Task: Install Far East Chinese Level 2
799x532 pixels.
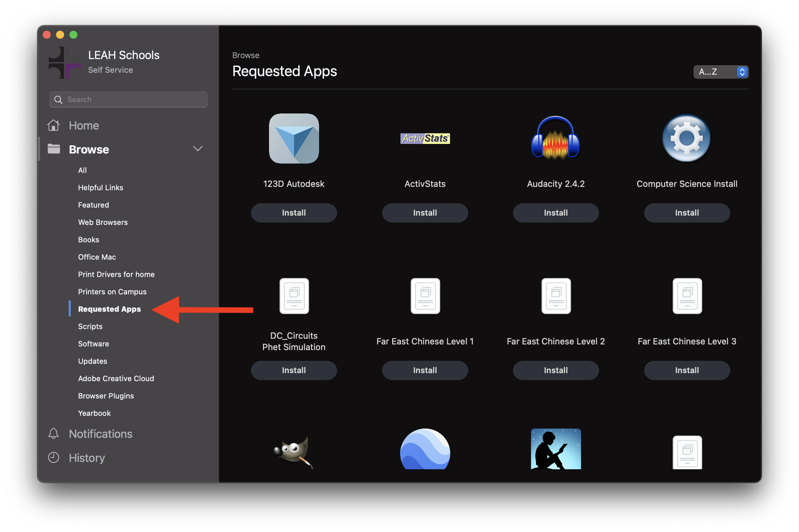Action: coord(556,370)
